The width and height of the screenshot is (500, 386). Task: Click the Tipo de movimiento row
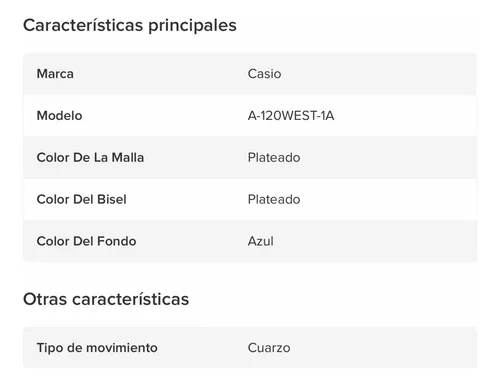pyautogui.click(x=250, y=348)
